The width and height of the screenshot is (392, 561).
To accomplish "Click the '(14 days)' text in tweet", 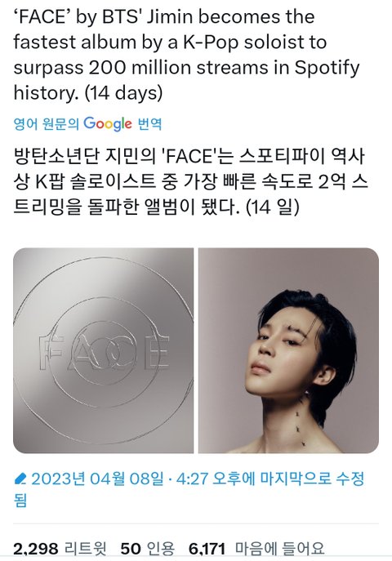I will tap(124, 92).
